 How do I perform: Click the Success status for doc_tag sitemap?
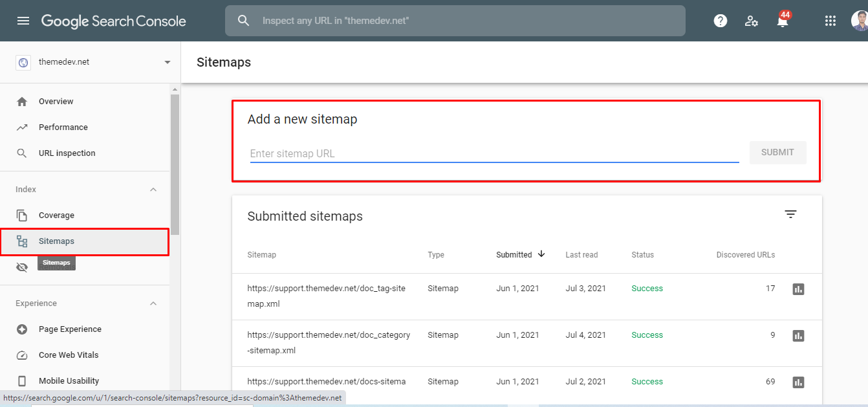pos(647,289)
